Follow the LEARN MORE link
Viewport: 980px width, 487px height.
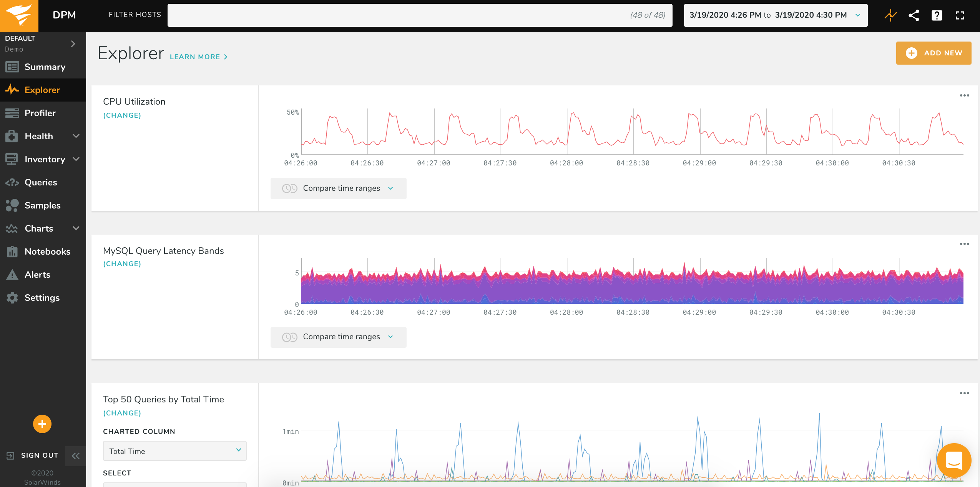[x=198, y=57]
